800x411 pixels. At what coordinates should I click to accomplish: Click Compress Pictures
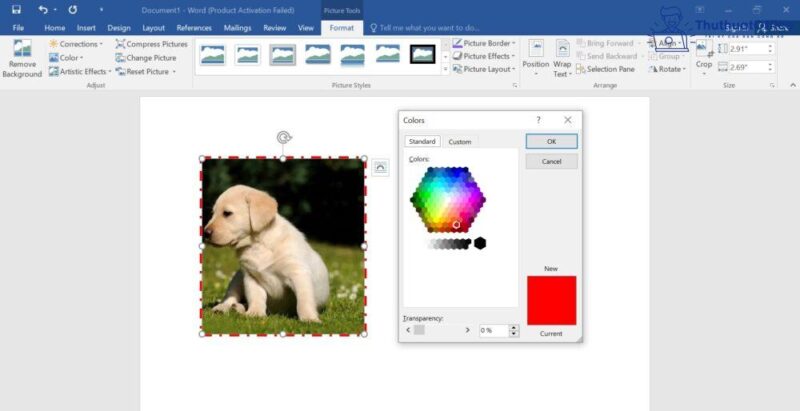[x=152, y=44]
